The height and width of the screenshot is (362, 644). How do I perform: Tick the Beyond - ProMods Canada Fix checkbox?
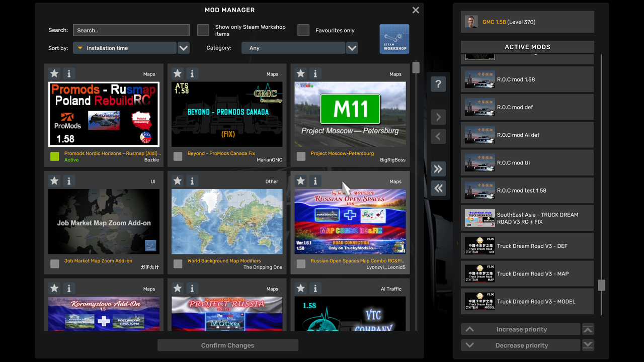point(178,156)
